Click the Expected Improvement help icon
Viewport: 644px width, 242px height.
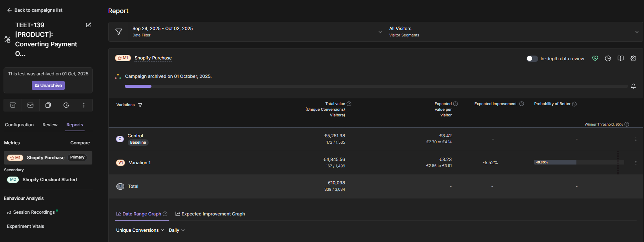click(x=522, y=104)
